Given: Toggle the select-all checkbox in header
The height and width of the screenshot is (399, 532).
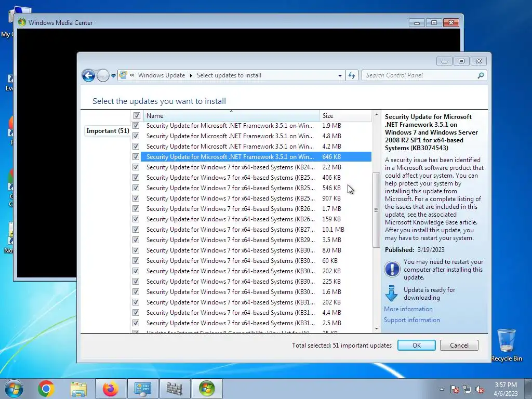Looking at the screenshot, I should coord(137,116).
